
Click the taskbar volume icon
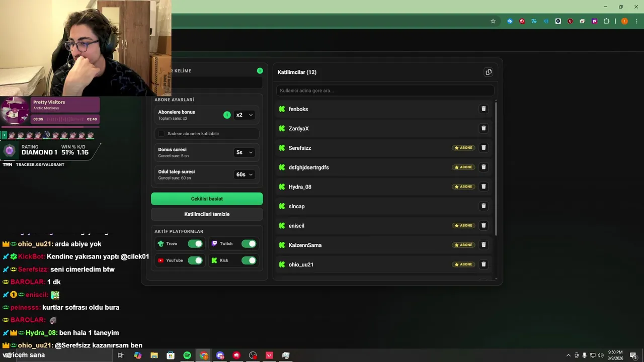[601, 355]
